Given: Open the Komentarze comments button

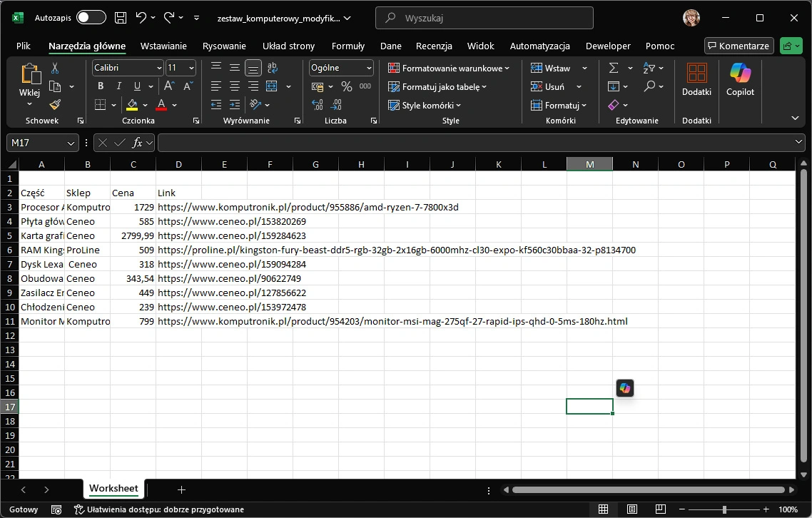Looking at the screenshot, I should pos(739,46).
